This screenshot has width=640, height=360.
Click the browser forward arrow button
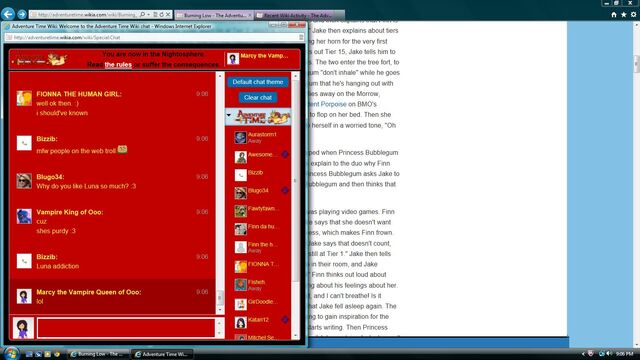point(22,14)
